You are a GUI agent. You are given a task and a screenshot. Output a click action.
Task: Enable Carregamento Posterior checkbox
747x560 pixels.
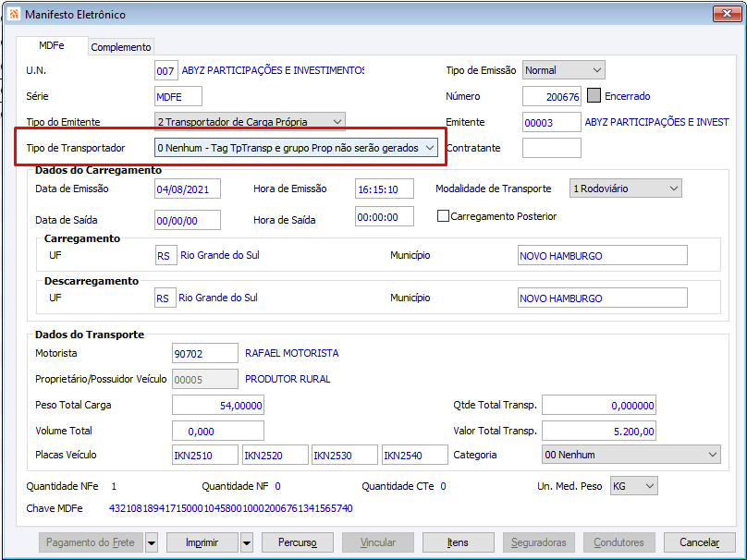(x=443, y=216)
